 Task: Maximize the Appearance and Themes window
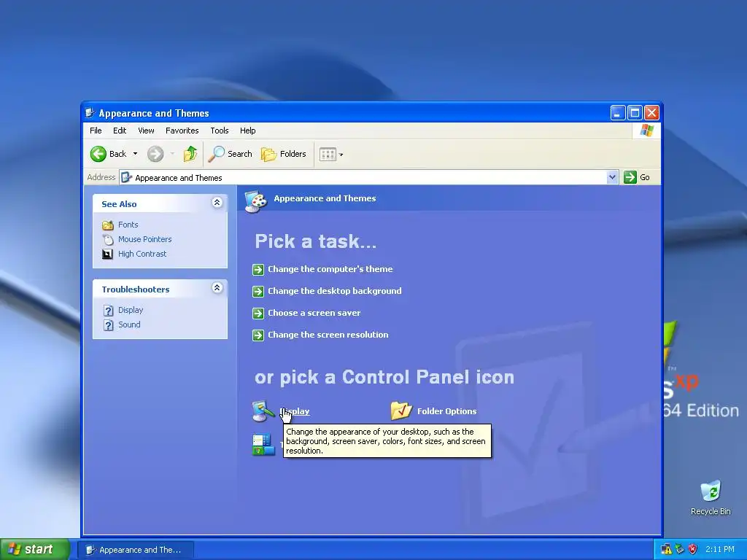click(635, 113)
